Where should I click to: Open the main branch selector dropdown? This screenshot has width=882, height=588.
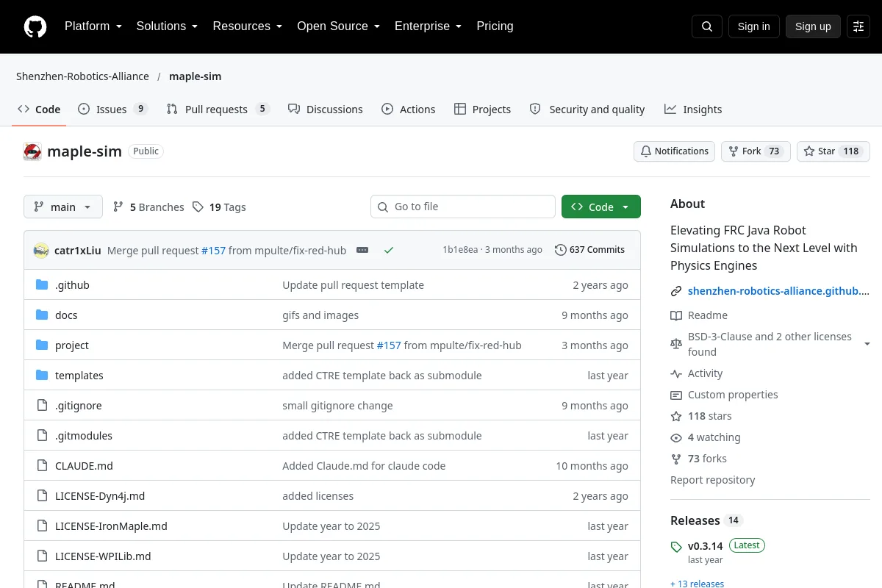coord(63,207)
